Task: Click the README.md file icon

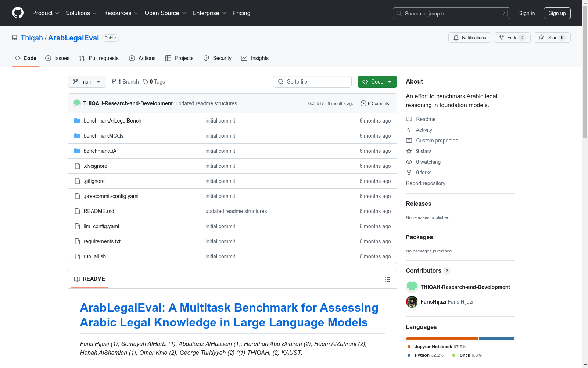Action: (x=77, y=211)
